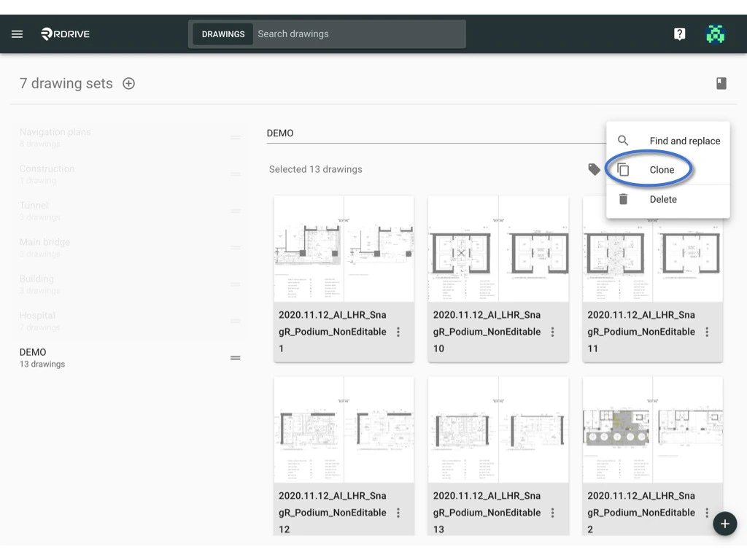Open the hamburger navigation menu
Image resolution: width=747 pixels, height=560 pixels.
18,34
